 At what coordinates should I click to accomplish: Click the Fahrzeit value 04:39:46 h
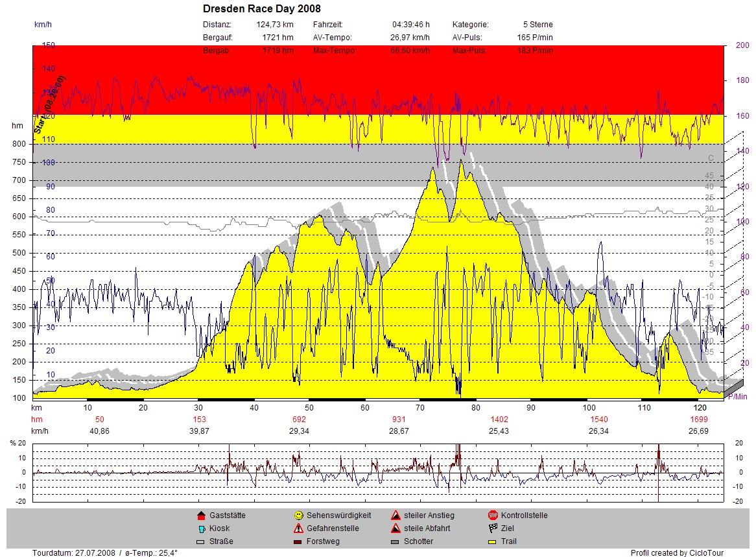pos(410,25)
